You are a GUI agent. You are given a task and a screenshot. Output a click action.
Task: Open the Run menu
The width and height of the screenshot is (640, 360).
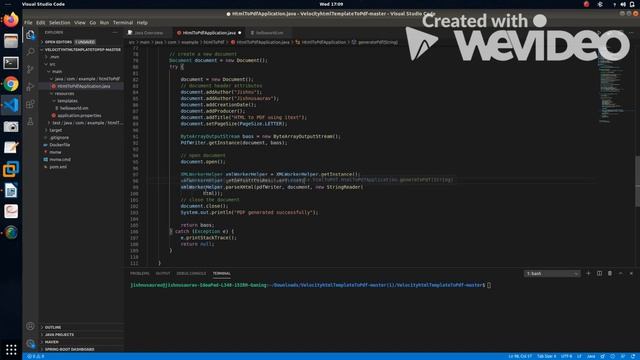coord(104,23)
